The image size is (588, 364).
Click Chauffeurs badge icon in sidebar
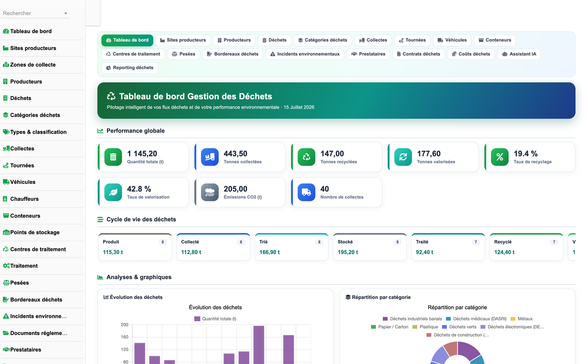point(5,199)
